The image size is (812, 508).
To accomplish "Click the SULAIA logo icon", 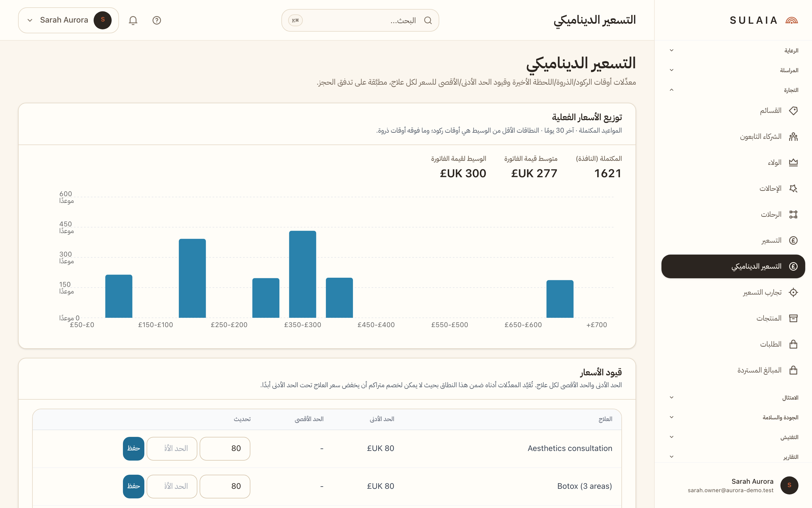I will [791, 21].
